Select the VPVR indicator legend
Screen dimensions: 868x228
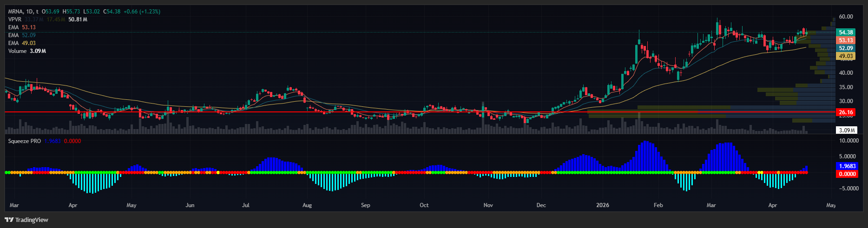[x=14, y=20]
